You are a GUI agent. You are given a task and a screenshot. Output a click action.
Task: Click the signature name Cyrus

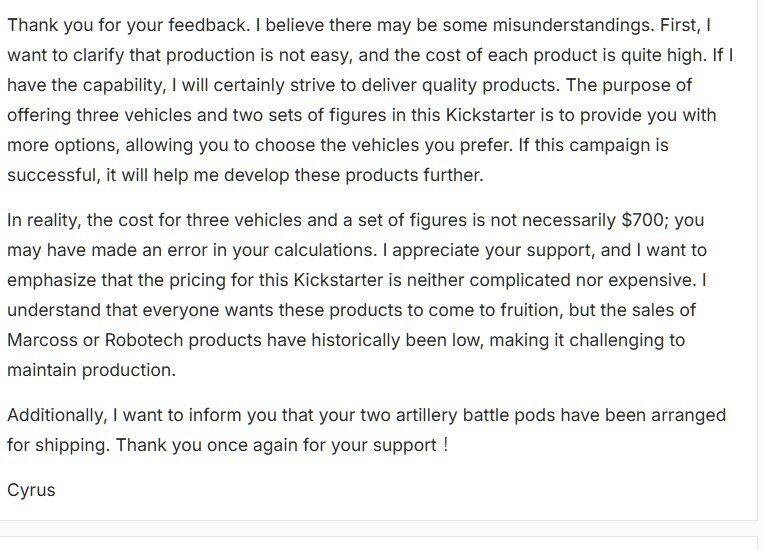[x=31, y=490]
